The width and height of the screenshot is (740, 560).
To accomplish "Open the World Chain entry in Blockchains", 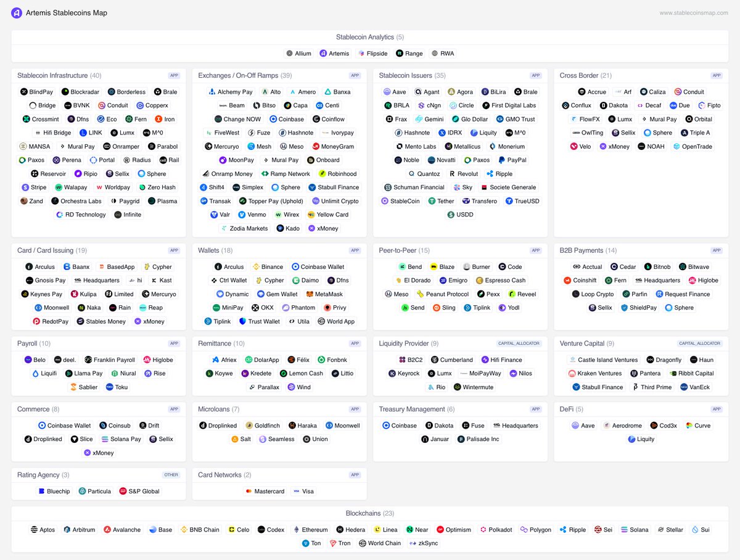I will [379, 543].
